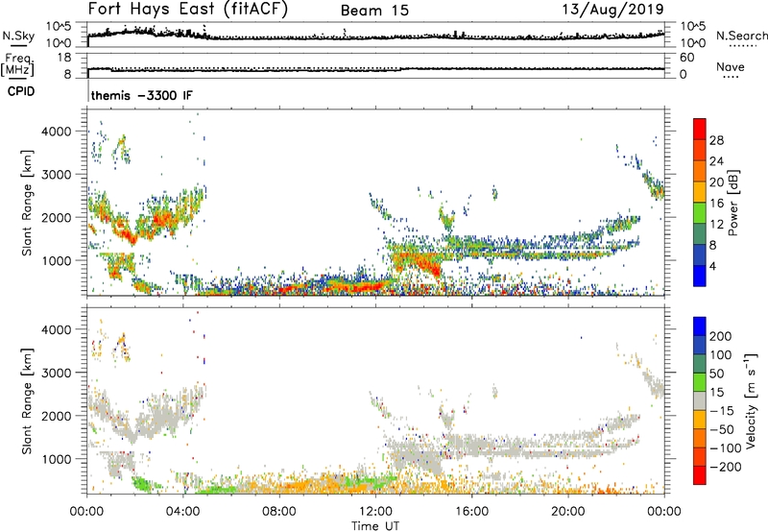Click the 'Freq. [MHz]' axis label

click(x=17, y=65)
